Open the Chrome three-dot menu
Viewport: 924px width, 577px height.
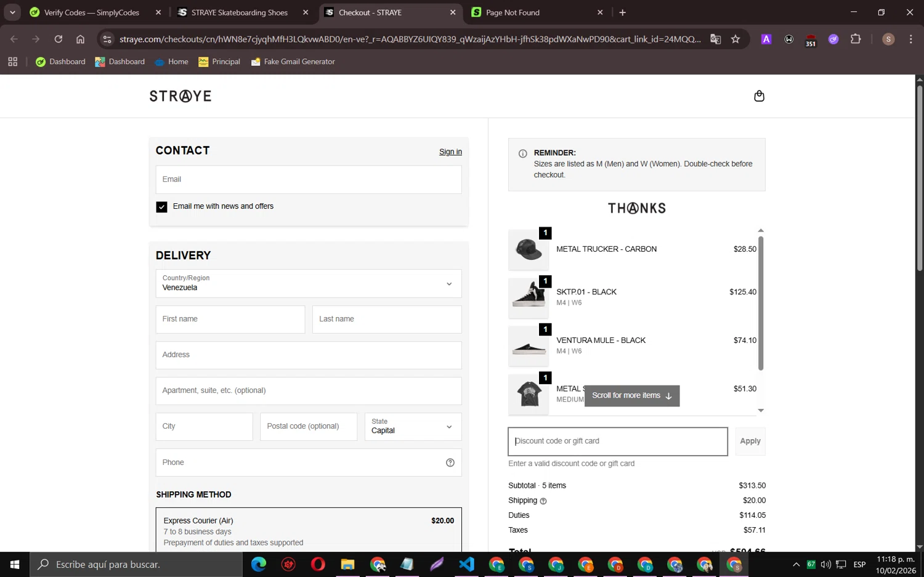(910, 39)
